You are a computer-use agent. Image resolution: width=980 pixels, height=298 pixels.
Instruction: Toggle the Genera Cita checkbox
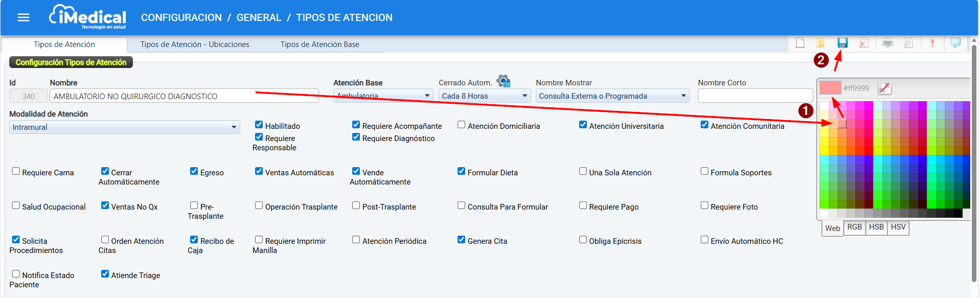coord(461,240)
